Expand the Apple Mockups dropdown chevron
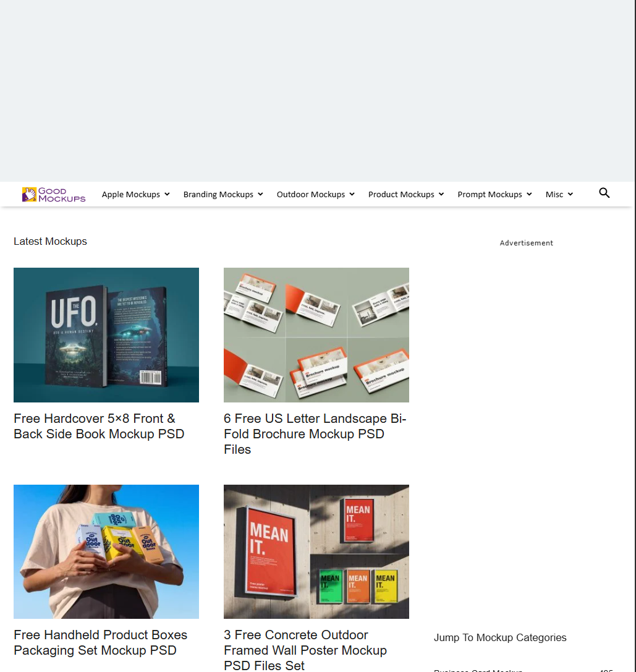The height and width of the screenshot is (672, 636). [167, 195]
